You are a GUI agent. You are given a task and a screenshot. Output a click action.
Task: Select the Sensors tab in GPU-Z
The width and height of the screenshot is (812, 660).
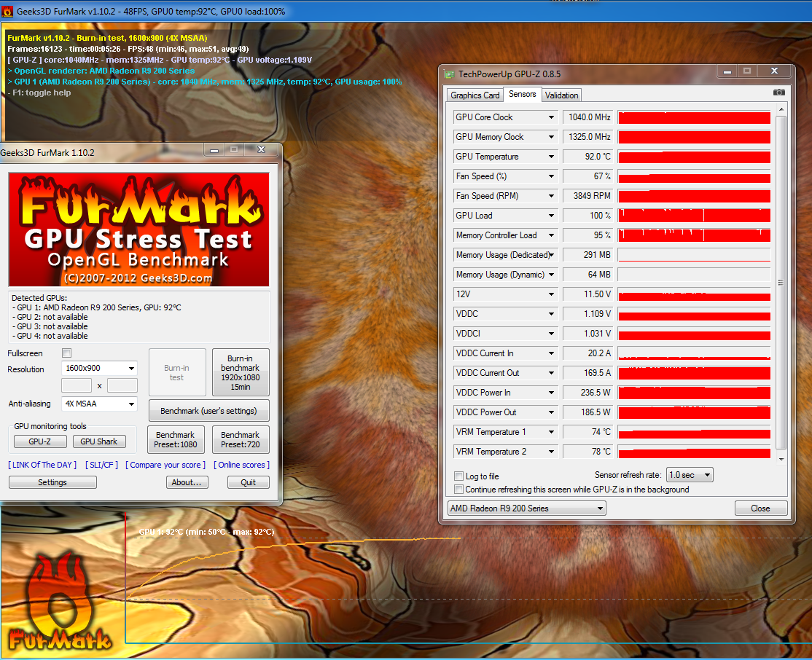pyautogui.click(x=522, y=94)
